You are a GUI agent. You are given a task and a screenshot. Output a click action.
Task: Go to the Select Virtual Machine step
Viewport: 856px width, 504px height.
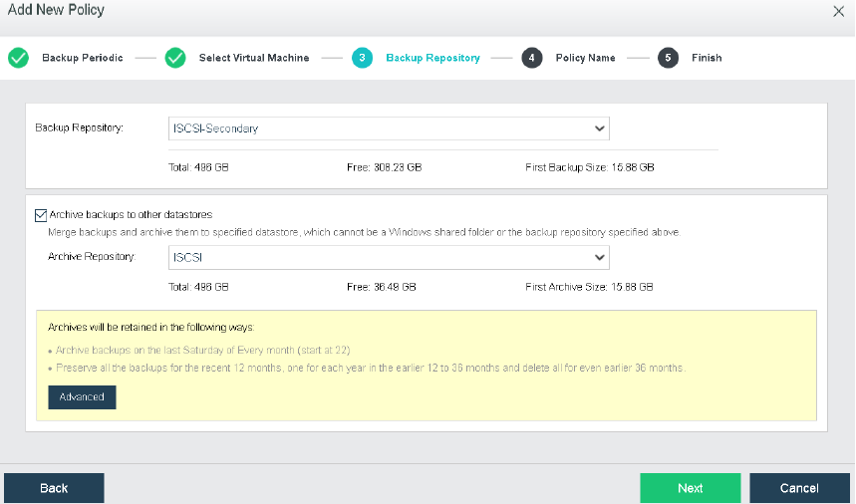(253, 58)
